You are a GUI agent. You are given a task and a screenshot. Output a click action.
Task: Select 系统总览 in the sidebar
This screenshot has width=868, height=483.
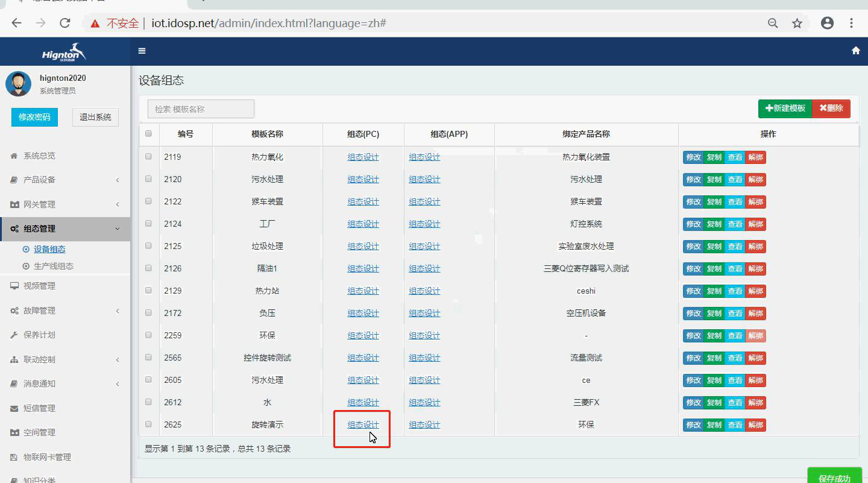coord(39,155)
